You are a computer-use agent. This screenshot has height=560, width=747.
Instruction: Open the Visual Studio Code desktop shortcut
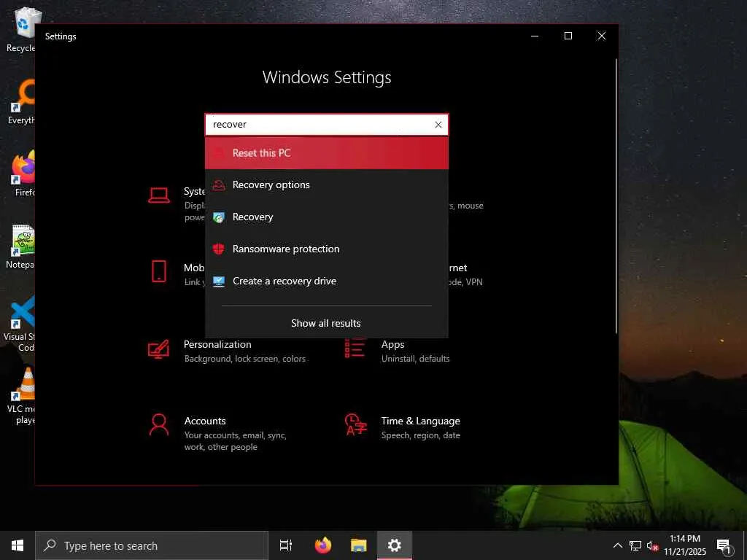[x=21, y=324]
